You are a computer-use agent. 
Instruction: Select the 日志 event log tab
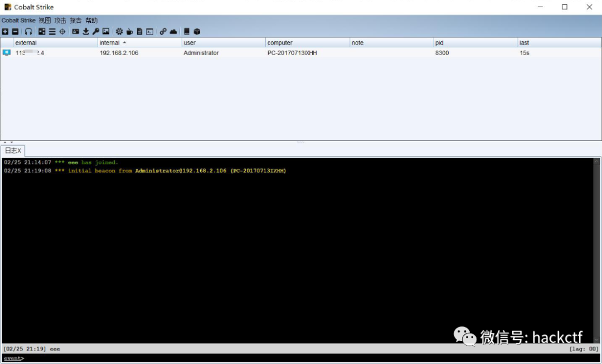point(13,151)
